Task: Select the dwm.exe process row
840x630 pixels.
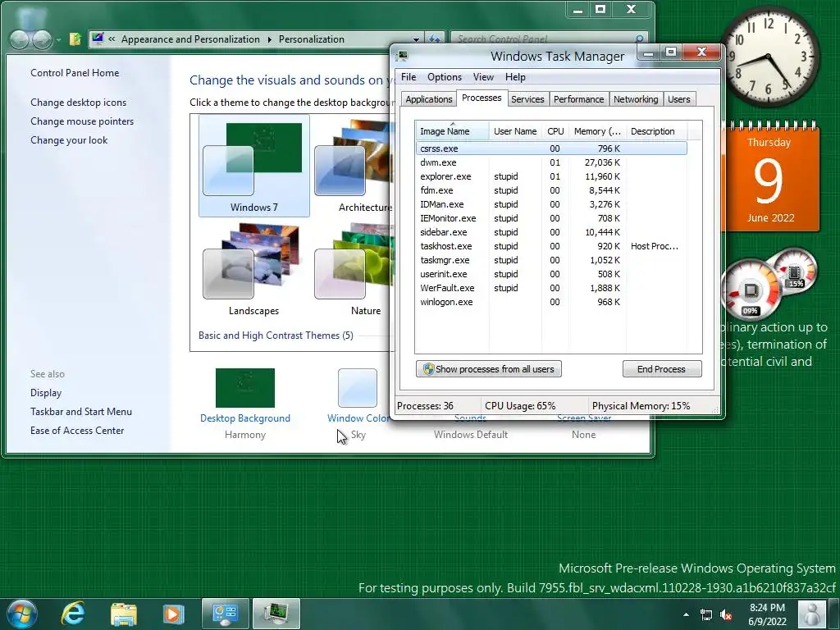Action: (x=551, y=162)
